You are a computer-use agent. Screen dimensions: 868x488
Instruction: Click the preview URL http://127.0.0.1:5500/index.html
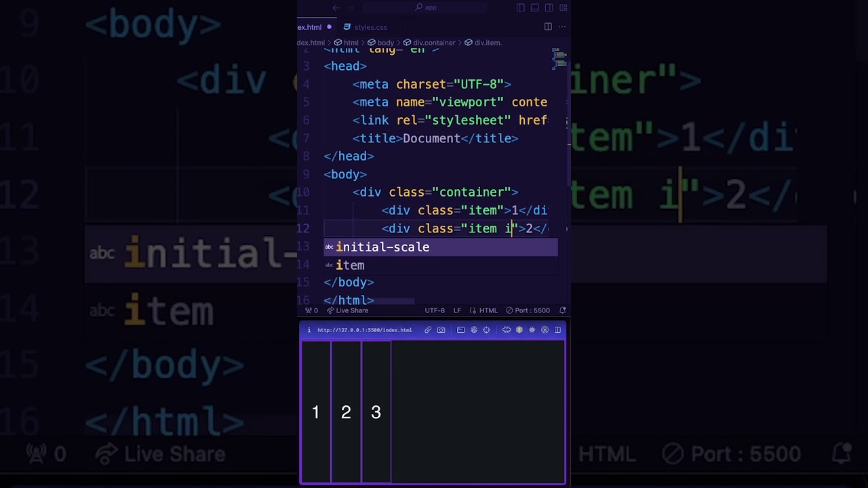[x=364, y=330]
